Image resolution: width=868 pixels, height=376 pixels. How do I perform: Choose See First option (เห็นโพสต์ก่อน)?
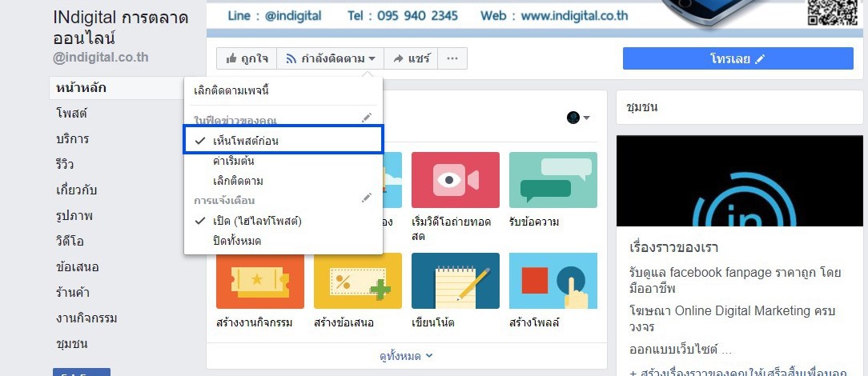click(x=283, y=141)
